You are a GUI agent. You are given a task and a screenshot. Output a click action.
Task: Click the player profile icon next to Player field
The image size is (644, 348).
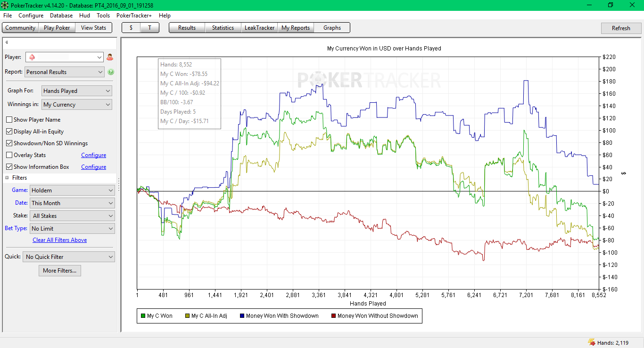click(110, 57)
